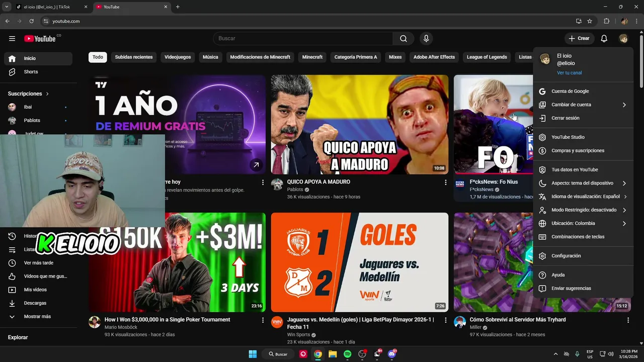Open Windows Start menu
This screenshot has width=644, height=362.
click(253, 354)
